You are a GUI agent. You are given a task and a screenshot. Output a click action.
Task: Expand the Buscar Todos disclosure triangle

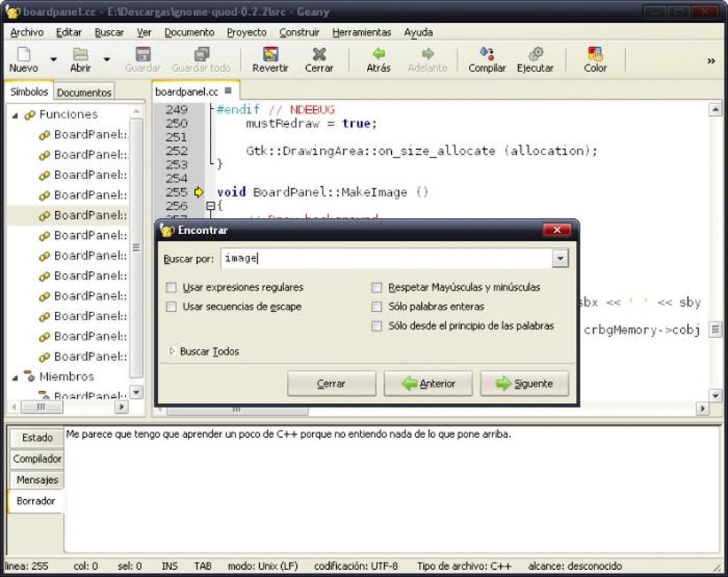click(172, 351)
